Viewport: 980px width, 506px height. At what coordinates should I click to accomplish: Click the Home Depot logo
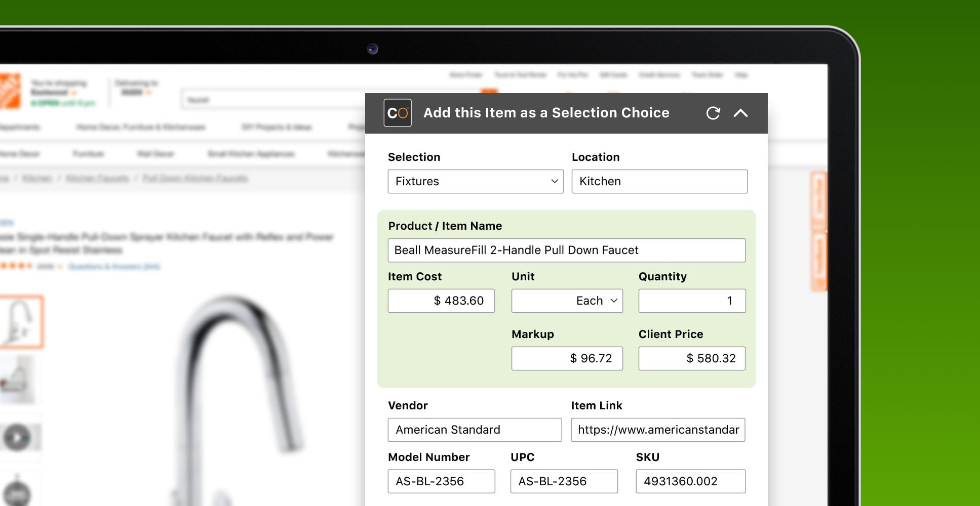point(10,91)
